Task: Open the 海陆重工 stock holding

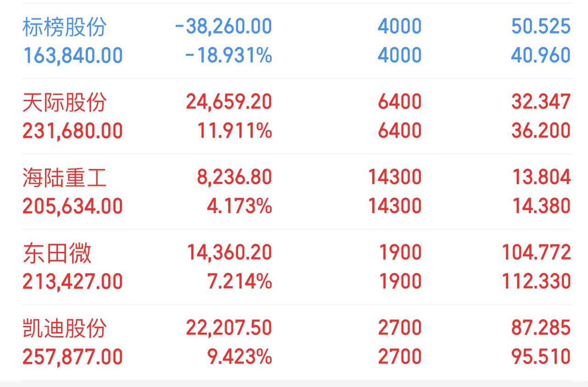Action: pyautogui.click(x=64, y=177)
